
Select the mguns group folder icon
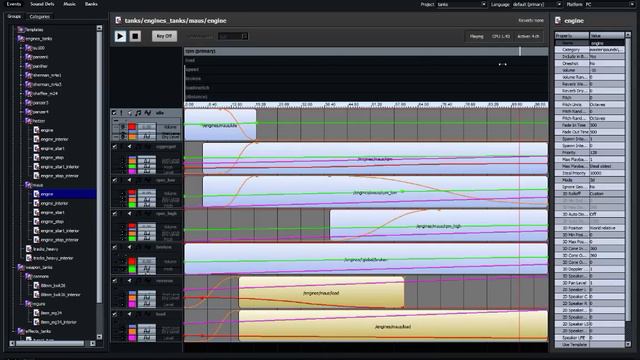[x=29, y=304]
